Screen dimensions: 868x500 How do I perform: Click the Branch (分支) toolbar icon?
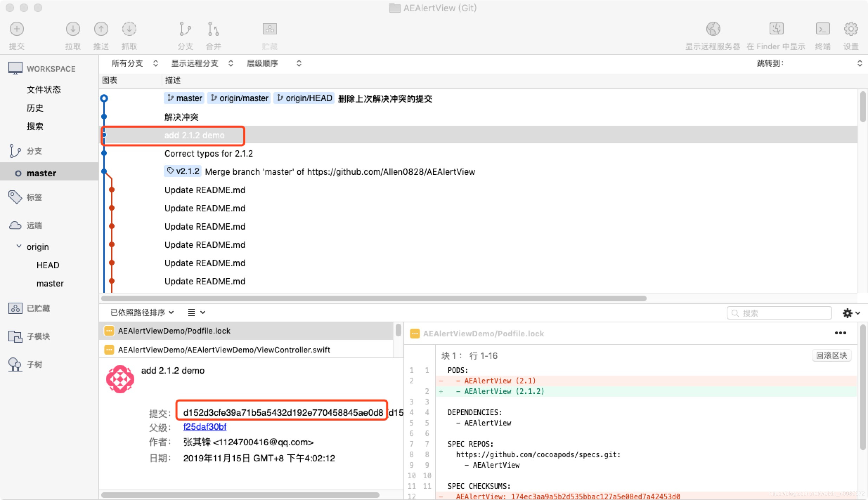tap(185, 29)
